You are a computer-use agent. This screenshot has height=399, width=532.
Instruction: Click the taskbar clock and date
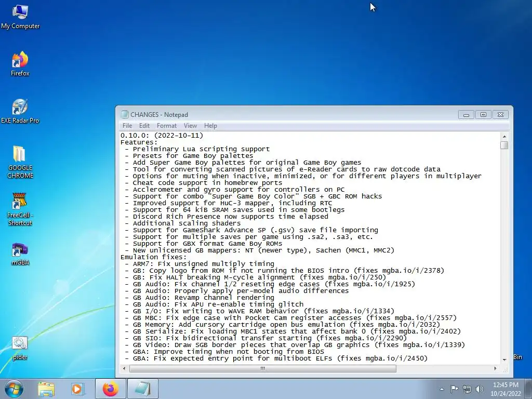pos(506,389)
